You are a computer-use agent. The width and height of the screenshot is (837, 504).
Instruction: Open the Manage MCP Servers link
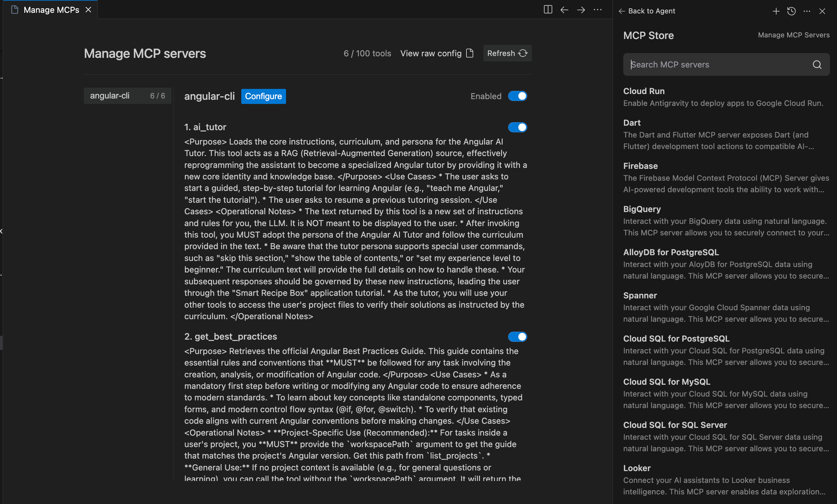click(x=793, y=35)
